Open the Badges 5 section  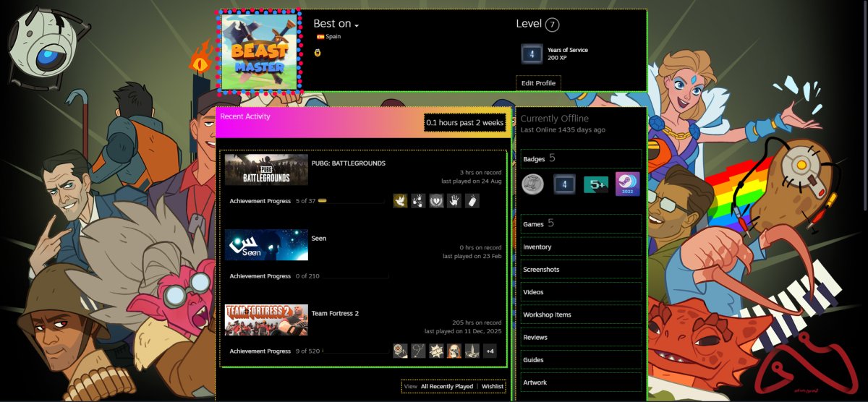point(581,158)
